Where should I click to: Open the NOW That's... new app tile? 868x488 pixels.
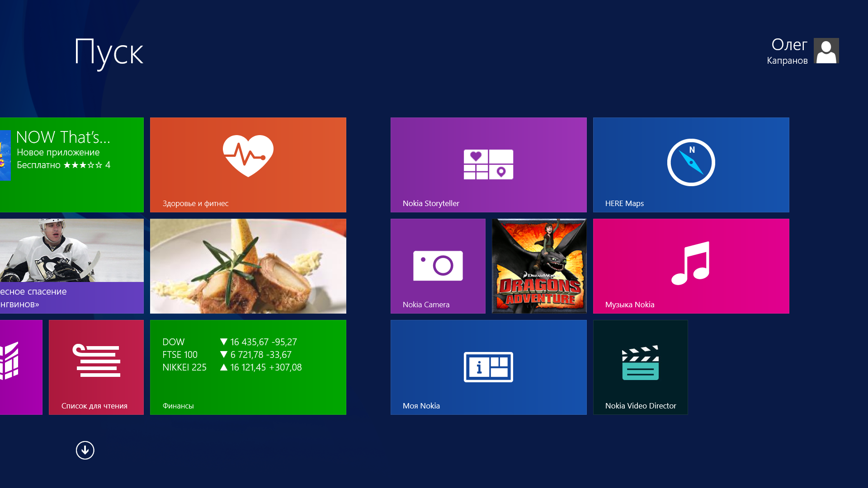click(x=72, y=165)
